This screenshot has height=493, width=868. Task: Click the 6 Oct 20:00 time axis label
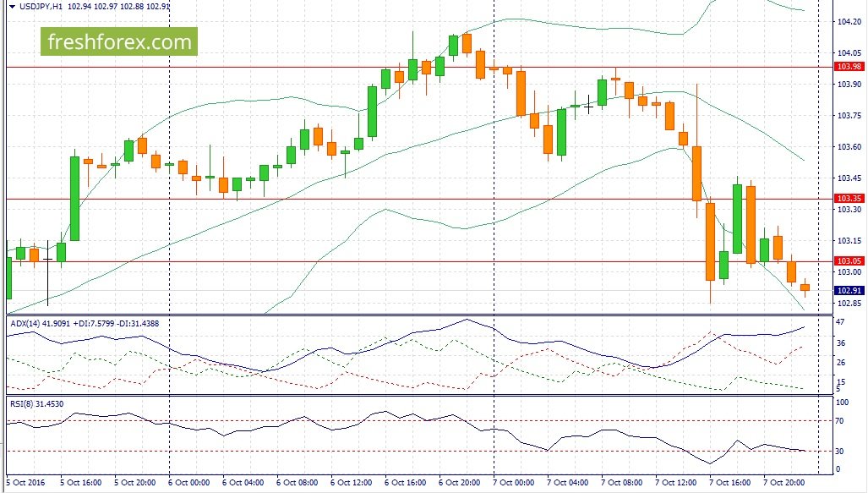tap(460, 483)
